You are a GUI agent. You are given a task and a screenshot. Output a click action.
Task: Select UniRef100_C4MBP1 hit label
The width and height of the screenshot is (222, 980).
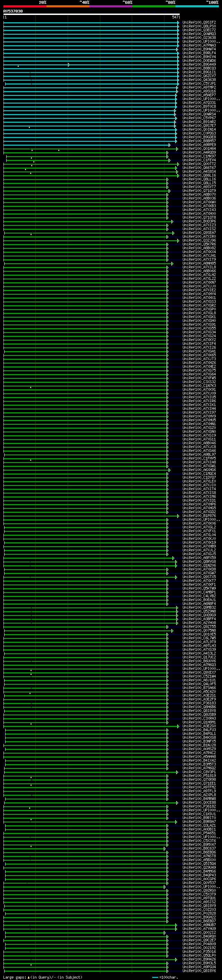click(199, 592)
